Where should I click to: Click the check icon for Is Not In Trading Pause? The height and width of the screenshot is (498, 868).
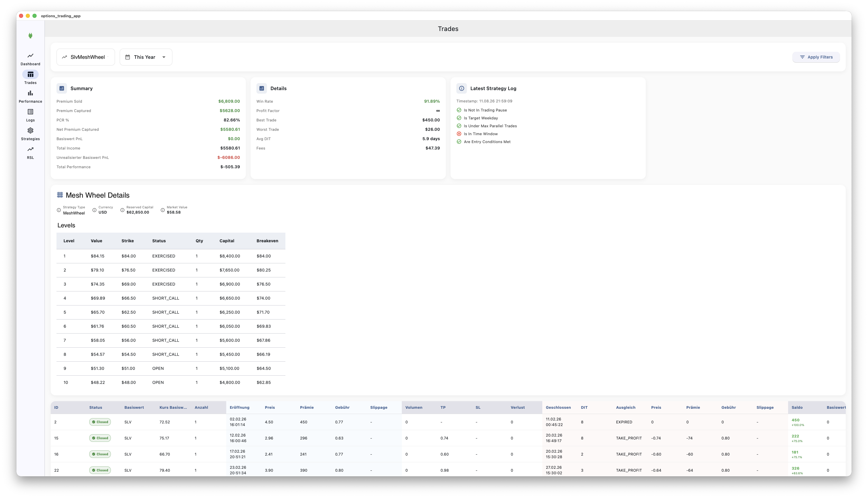[459, 110]
